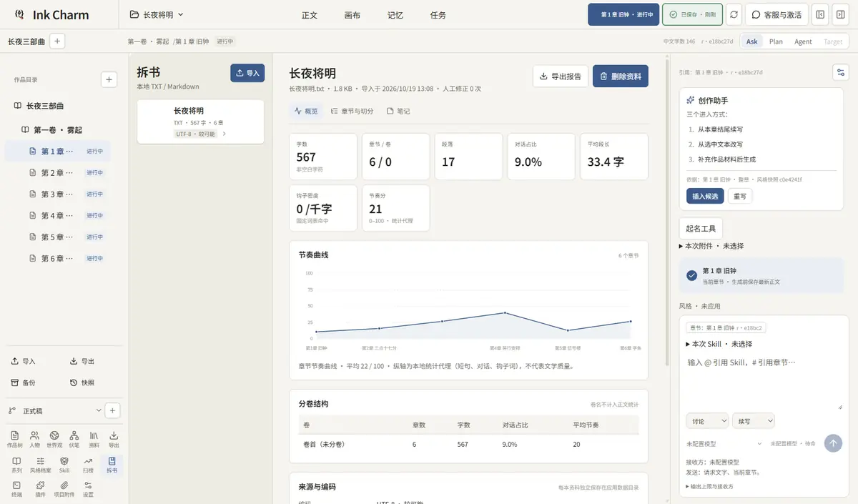The width and height of the screenshot is (858, 504).
Task: Switch to the 章节与切分 tab
Action: point(352,112)
